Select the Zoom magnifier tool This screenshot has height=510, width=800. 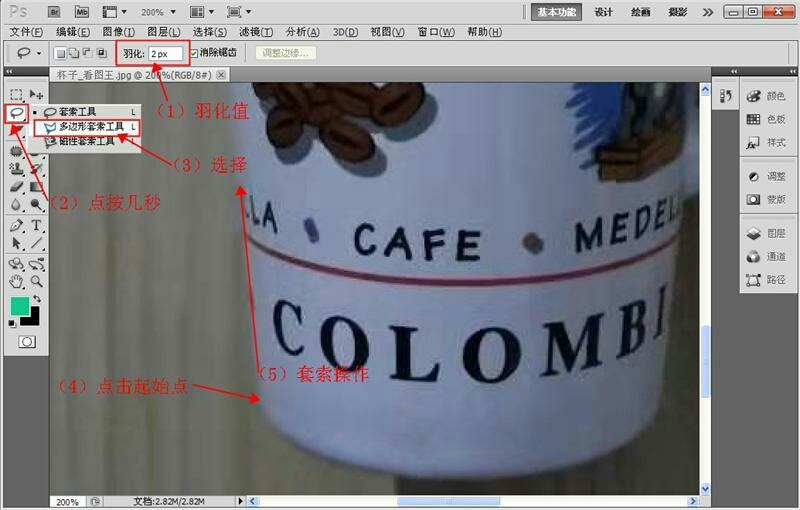(x=36, y=281)
